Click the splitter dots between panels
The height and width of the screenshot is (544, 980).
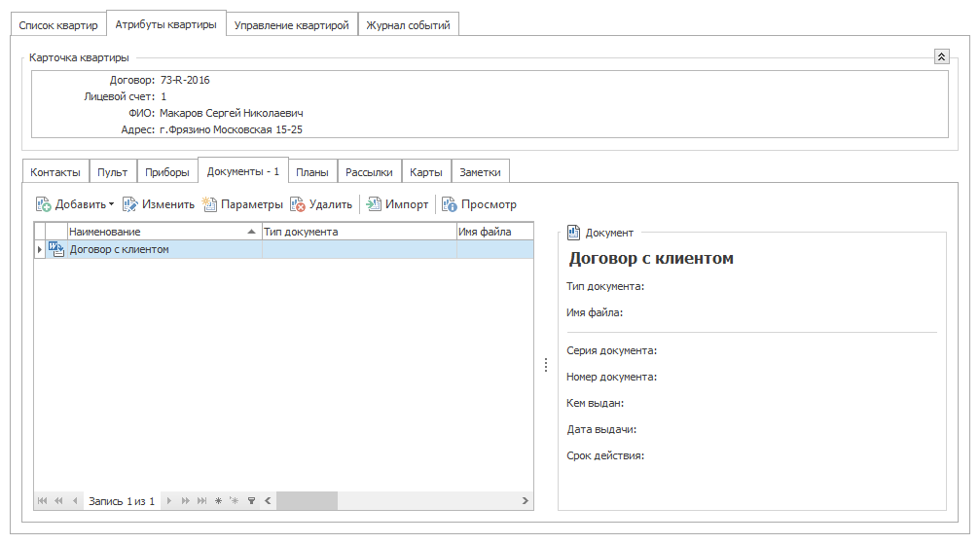pyautogui.click(x=546, y=365)
